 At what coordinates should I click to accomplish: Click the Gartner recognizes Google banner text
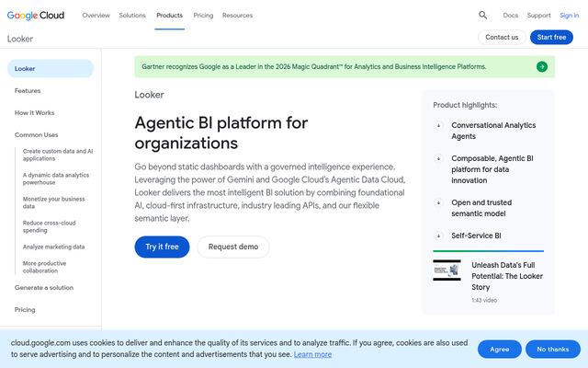[x=314, y=67]
